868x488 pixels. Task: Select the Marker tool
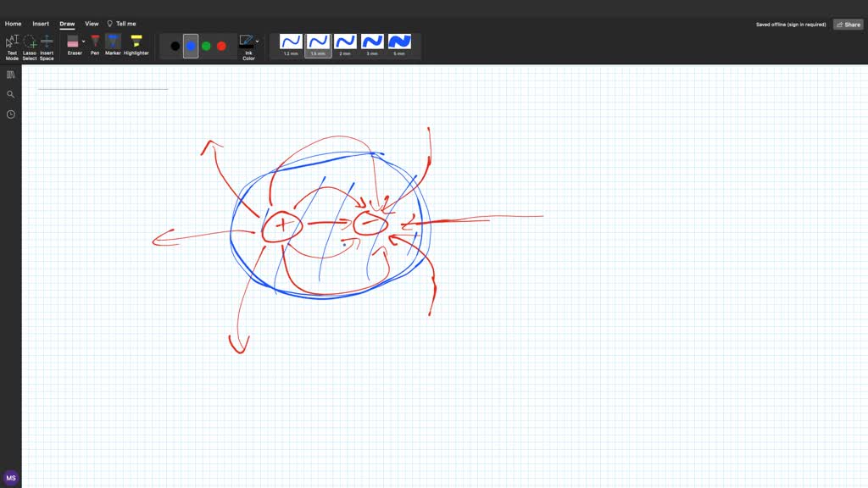113,41
